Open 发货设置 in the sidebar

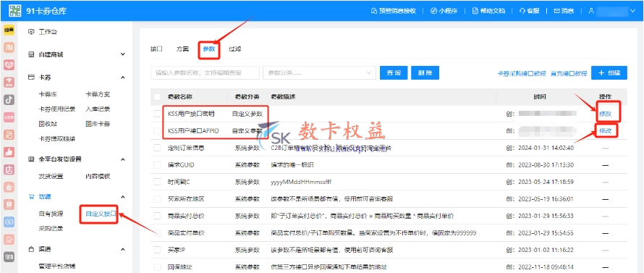[51, 177]
